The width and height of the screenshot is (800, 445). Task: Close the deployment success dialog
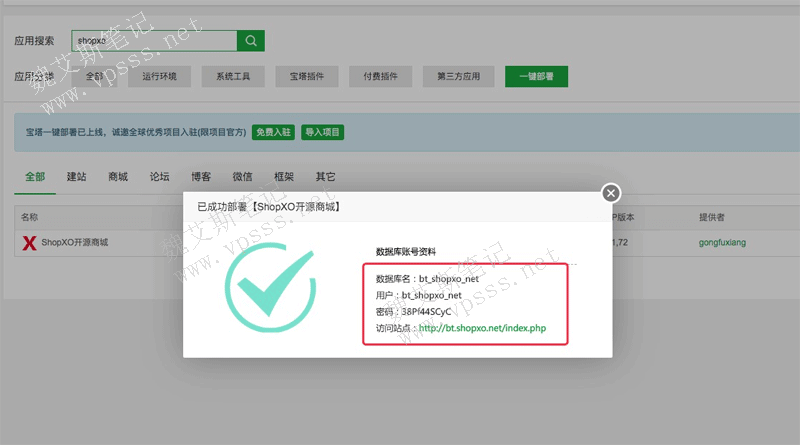[611, 193]
